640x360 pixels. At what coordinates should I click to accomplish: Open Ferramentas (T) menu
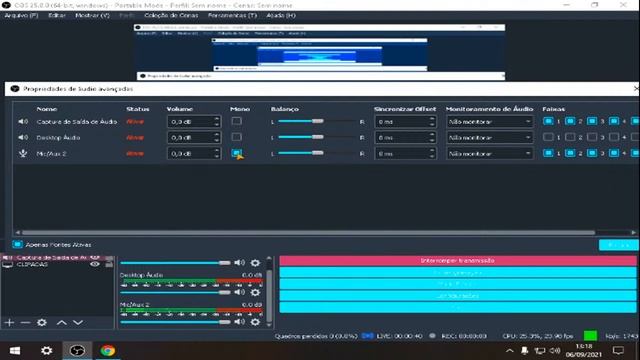pyautogui.click(x=232, y=15)
